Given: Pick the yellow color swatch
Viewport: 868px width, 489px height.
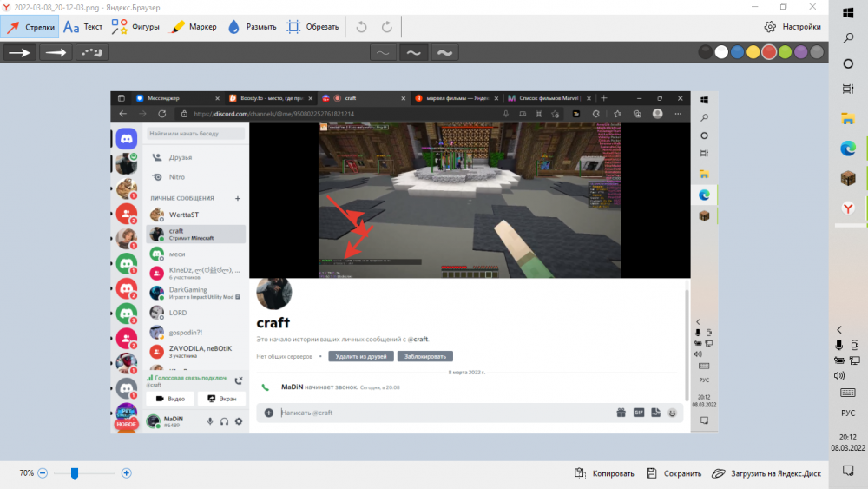Looking at the screenshot, I should coord(753,52).
